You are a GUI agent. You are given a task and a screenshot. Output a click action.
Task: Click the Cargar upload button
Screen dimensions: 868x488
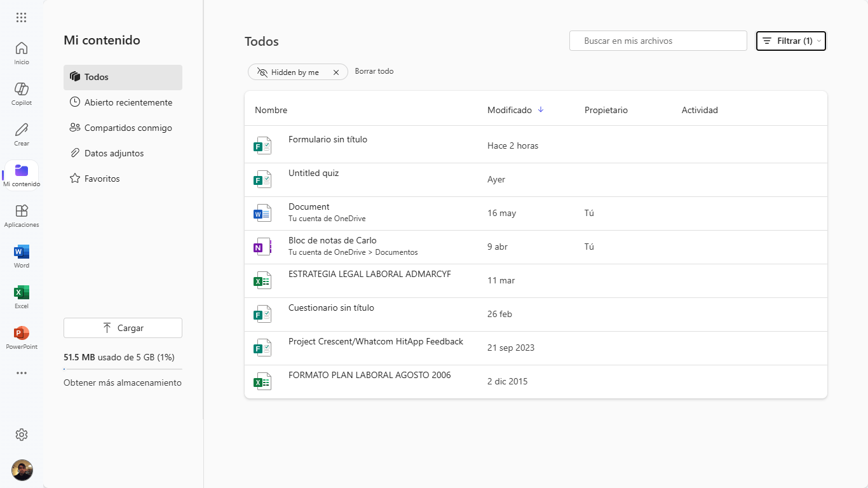tap(123, 328)
